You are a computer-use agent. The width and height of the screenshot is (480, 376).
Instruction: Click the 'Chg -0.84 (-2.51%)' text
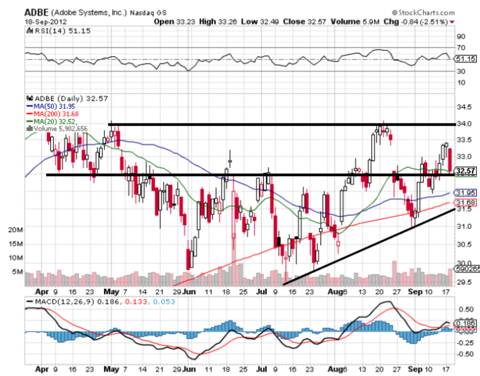pyautogui.click(x=416, y=22)
